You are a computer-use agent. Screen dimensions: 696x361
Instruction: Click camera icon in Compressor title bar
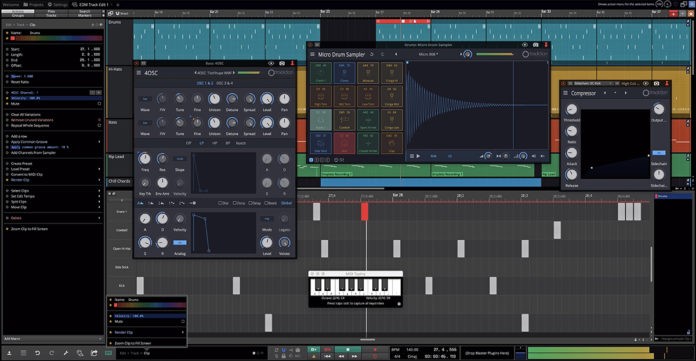point(656,83)
